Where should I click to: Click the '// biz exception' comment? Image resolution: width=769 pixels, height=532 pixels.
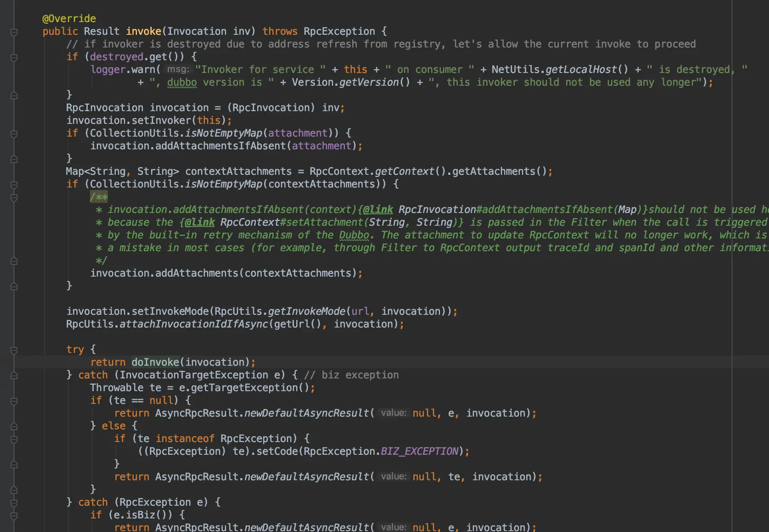point(351,375)
